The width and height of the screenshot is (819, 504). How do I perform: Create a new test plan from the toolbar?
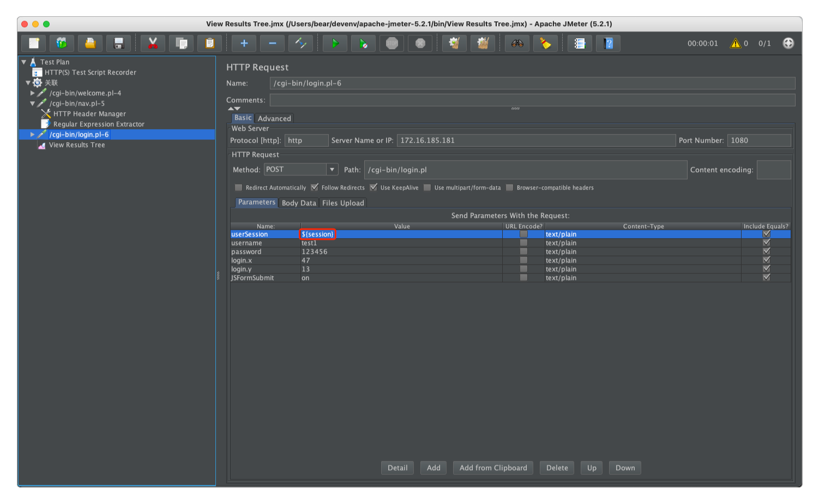click(x=34, y=44)
